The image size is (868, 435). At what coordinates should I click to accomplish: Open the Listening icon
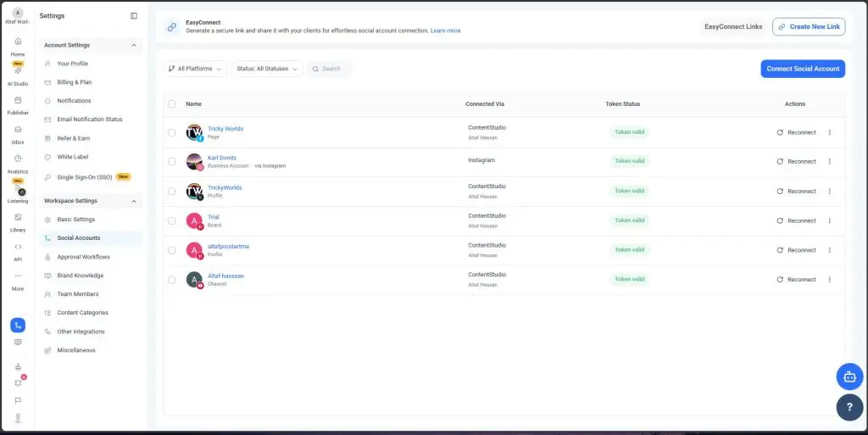pyautogui.click(x=19, y=189)
